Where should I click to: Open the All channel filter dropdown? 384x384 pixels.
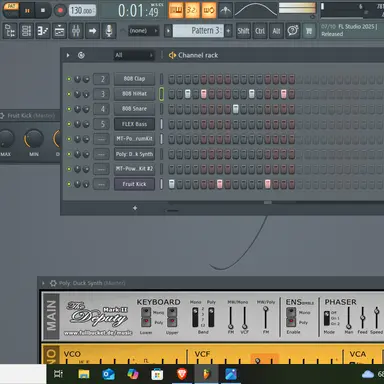pyautogui.click(x=134, y=55)
